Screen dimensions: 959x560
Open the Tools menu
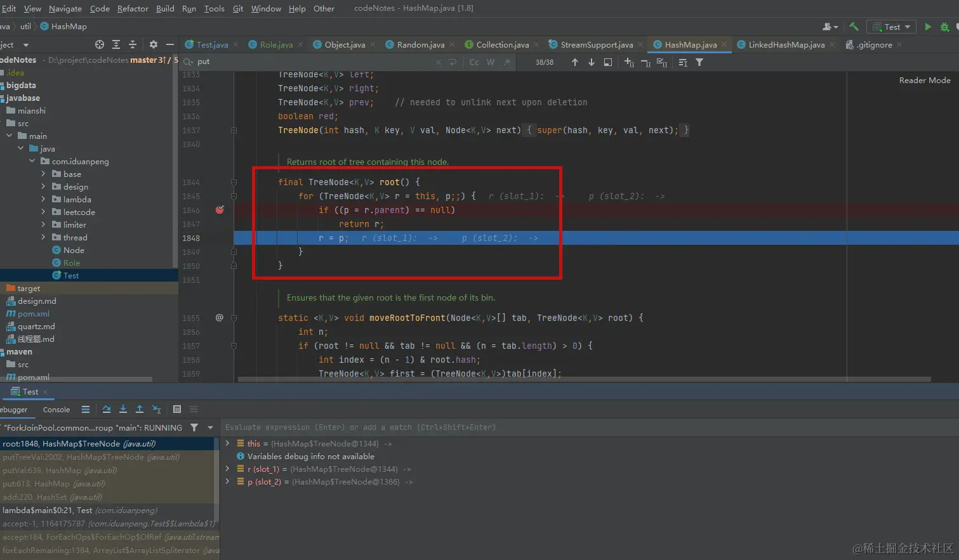pyautogui.click(x=214, y=8)
